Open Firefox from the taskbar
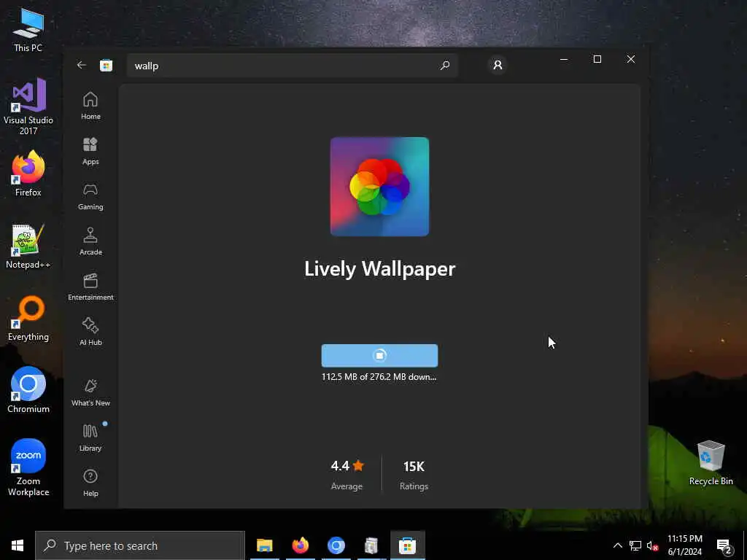 [300, 545]
